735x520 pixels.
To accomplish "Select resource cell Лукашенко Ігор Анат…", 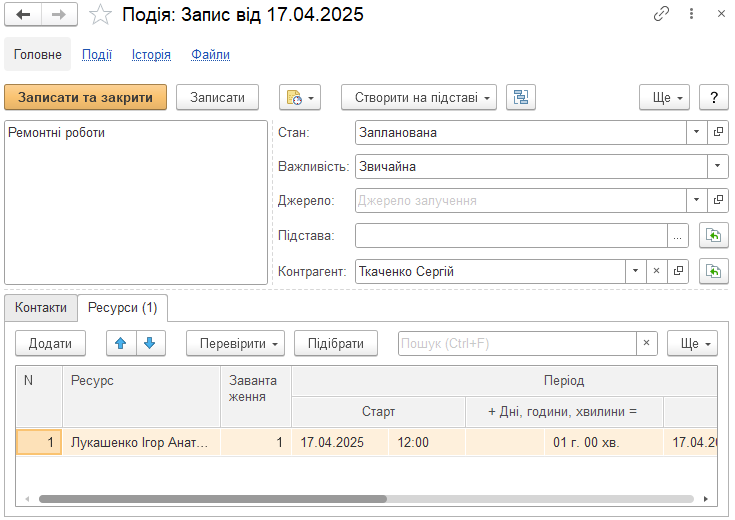I will point(141,442).
